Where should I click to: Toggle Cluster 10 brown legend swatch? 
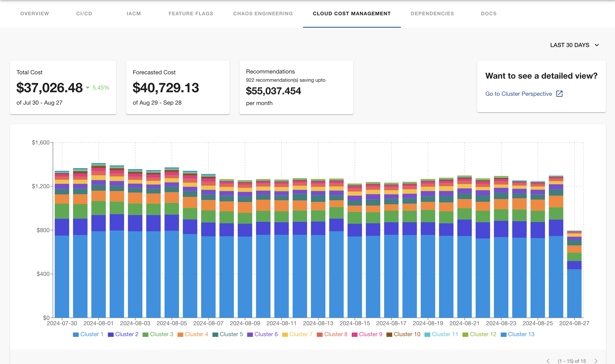pyautogui.click(x=389, y=334)
